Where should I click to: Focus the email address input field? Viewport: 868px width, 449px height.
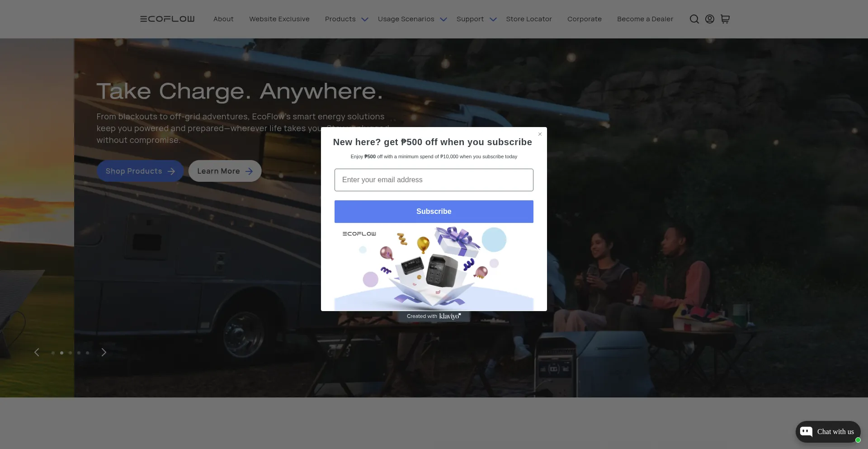coord(434,180)
